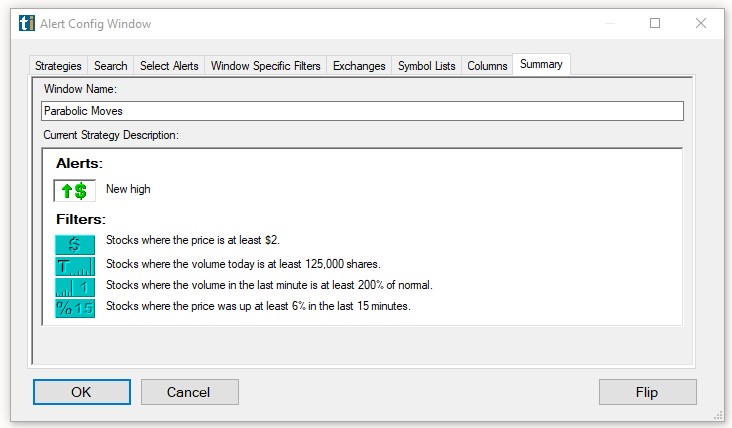The image size is (732, 428).
Task: Click the Cancel button
Action: point(189,392)
